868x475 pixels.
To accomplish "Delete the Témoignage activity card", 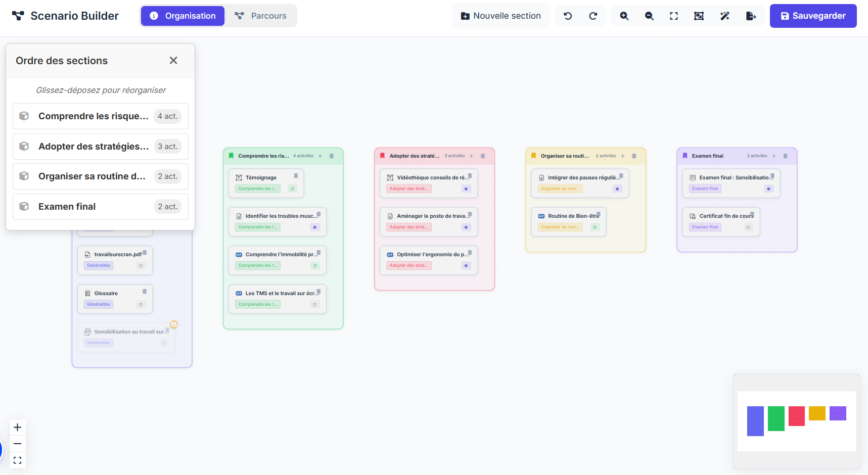I will point(296,176).
